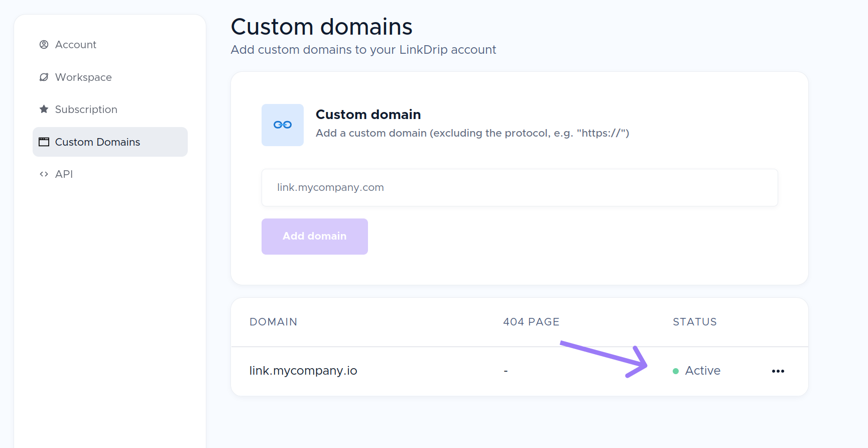
Task: Click the STATUS column header
Action: tap(695, 322)
